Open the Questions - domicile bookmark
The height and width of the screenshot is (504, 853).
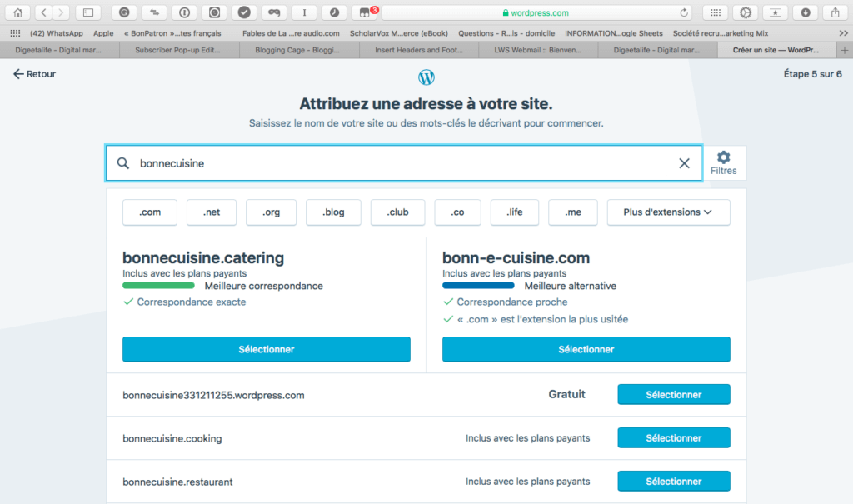point(506,33)
